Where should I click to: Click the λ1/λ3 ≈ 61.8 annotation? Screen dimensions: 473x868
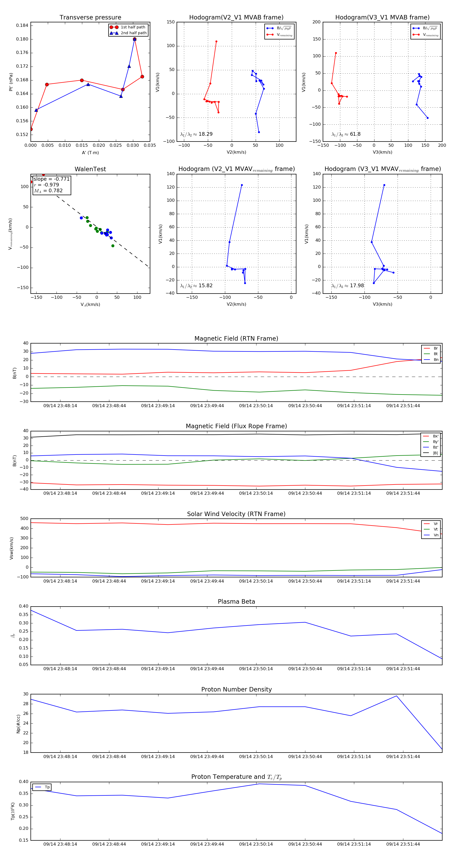coord(346,134)
